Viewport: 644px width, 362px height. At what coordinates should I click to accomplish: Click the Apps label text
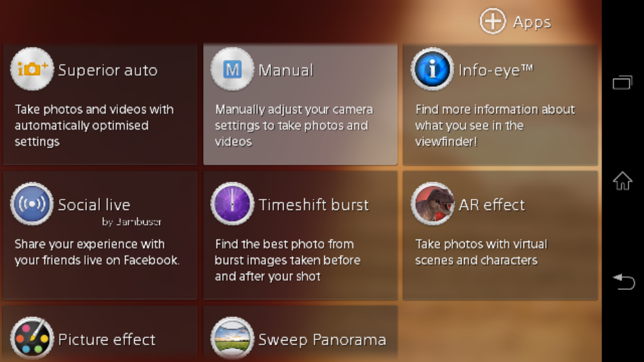click(x=532, y=22)
